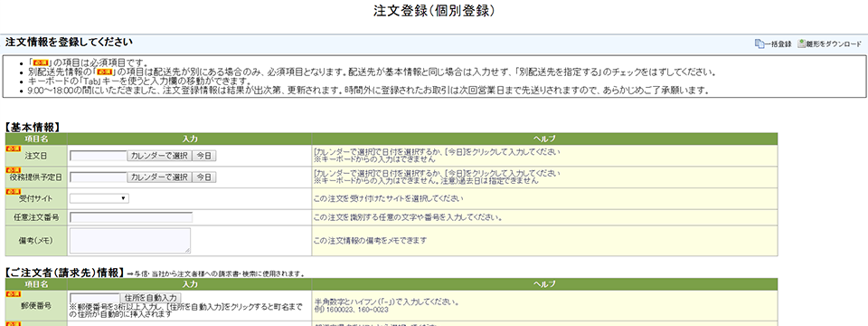Click the 備考(メモ) row label
868x326 pixels.
pyautogui.click(x=36, y=241)
